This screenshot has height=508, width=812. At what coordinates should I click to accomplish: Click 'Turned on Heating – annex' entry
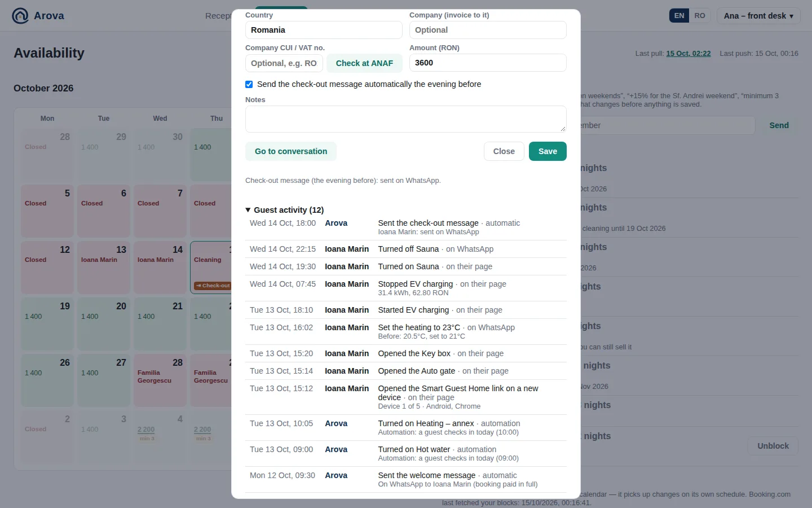click(x=406, y=427)
